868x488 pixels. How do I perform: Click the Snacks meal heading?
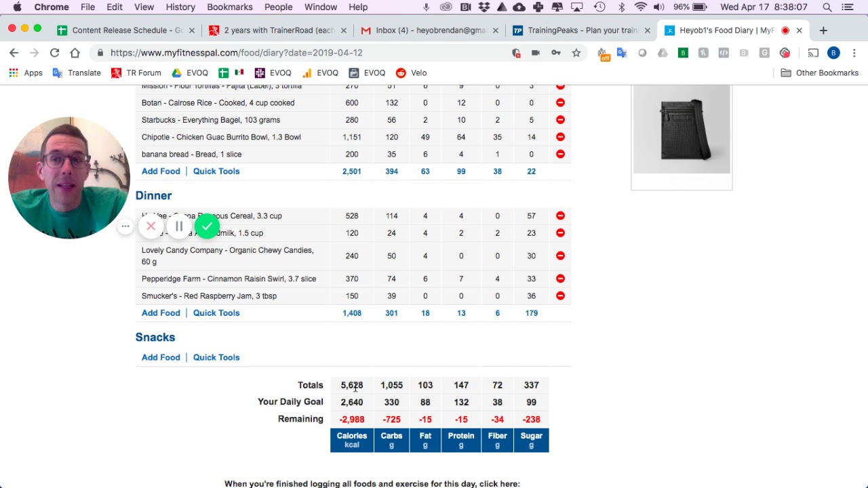(x=155, y=337)
